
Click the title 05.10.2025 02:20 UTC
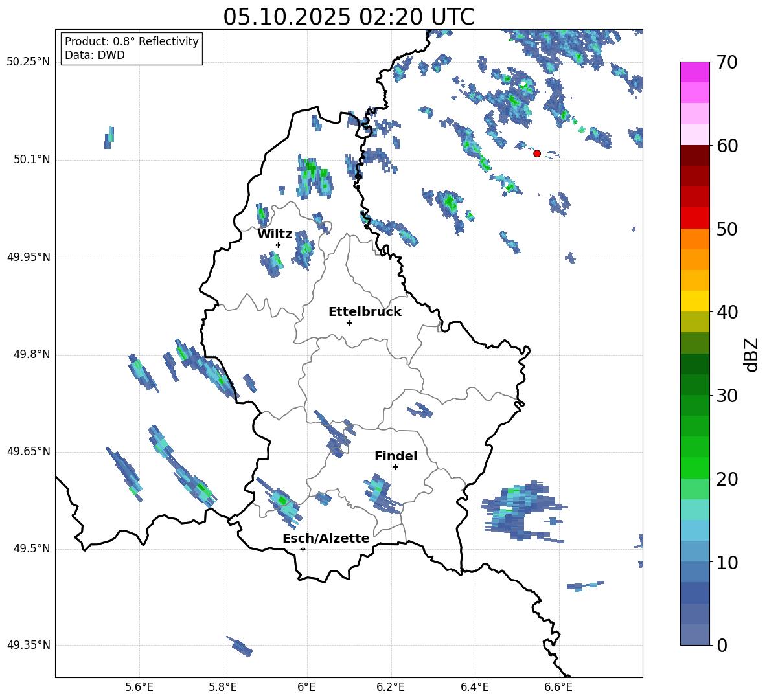349,17
